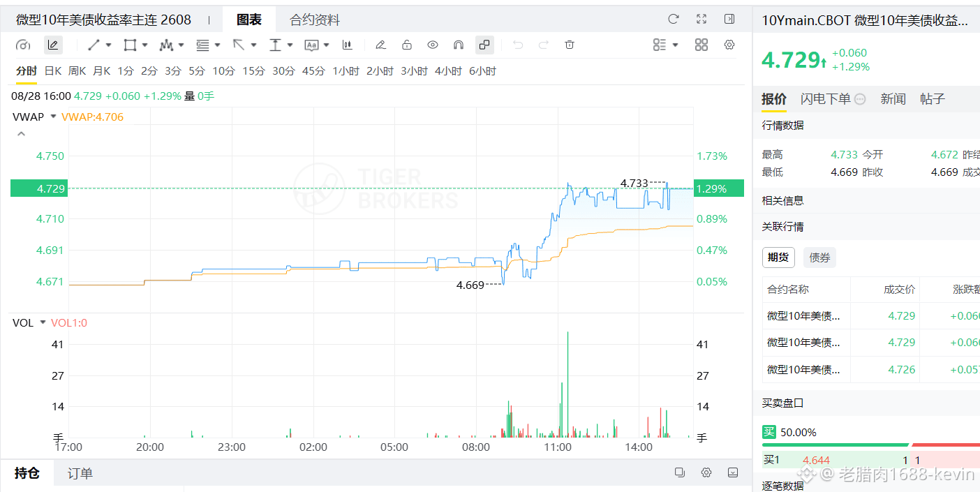This screenshot has width=980, height=492.
Task: Expand the wave pattern tool dropdown
Action: (x=181, y=45)
